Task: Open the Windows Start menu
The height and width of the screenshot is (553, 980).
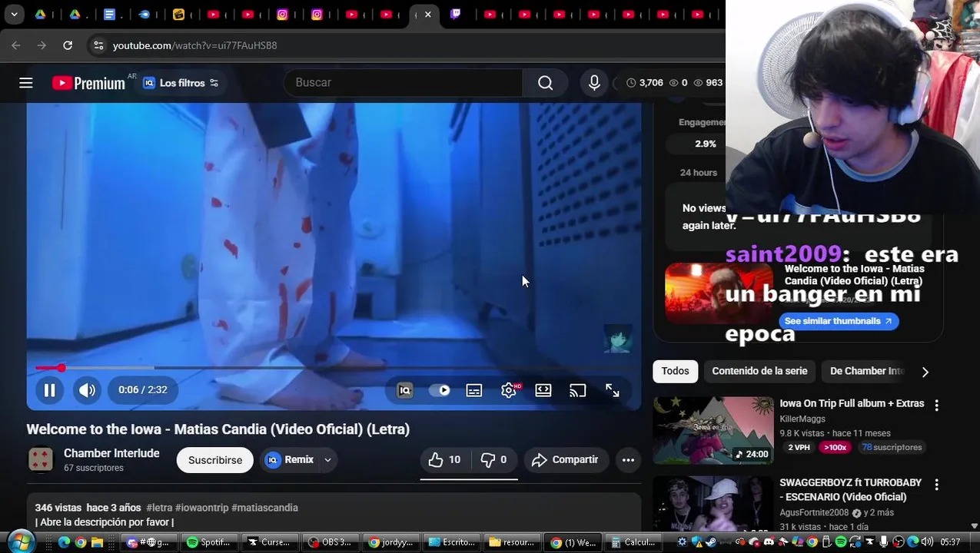Action: 20,542
